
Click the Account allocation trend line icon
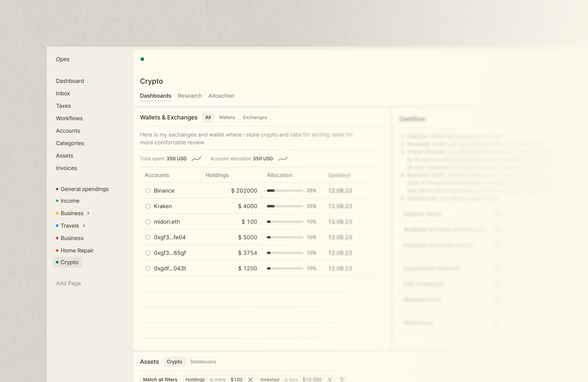click(x=283, y=159)
